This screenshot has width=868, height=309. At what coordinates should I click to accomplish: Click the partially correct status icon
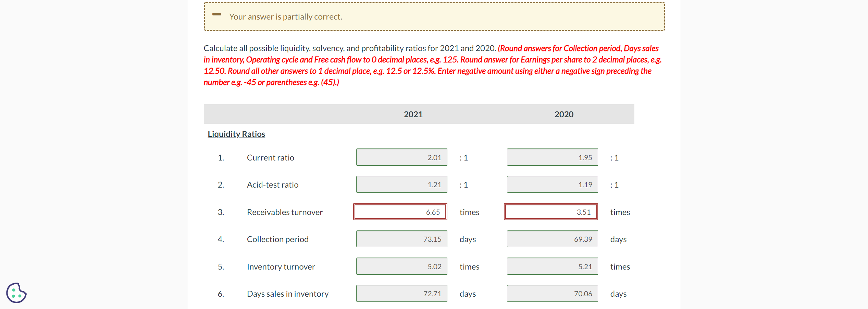(x=217, y=15)
